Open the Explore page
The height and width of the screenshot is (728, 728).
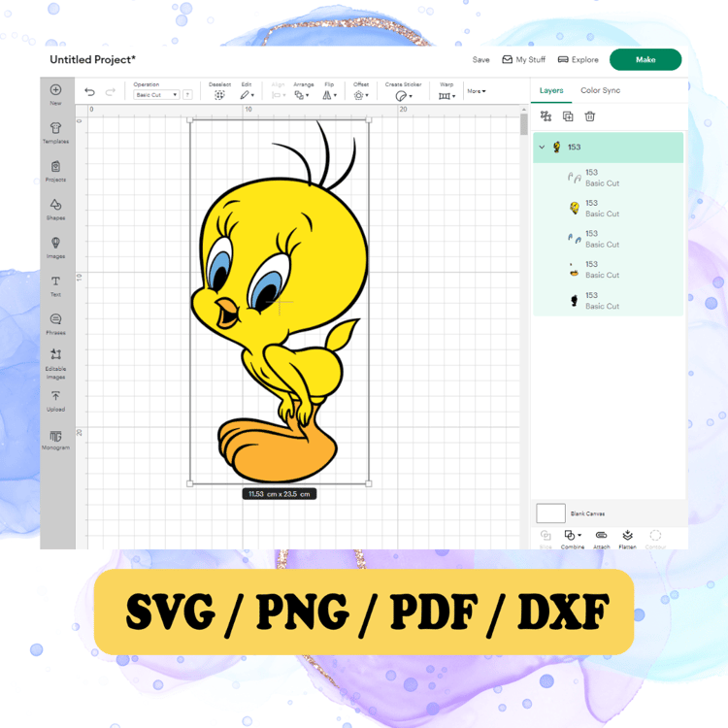coord(579,59)
